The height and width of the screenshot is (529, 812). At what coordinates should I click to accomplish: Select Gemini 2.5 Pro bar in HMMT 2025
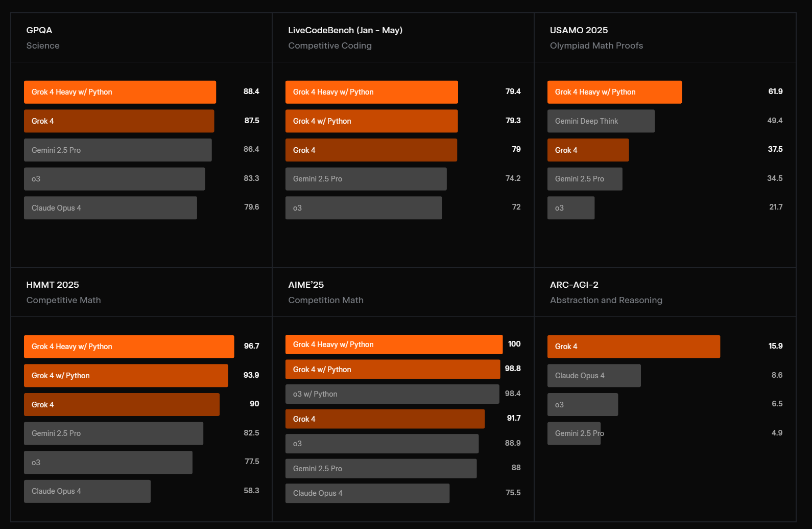tap(113, 433)
